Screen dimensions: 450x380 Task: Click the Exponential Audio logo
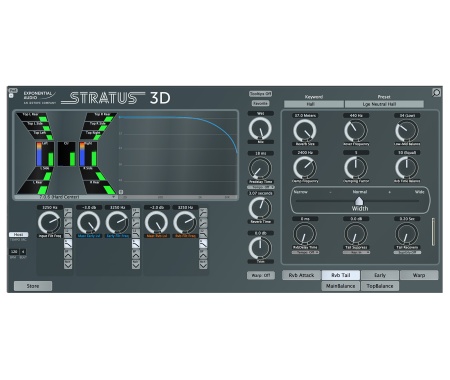tap(40, 97)
